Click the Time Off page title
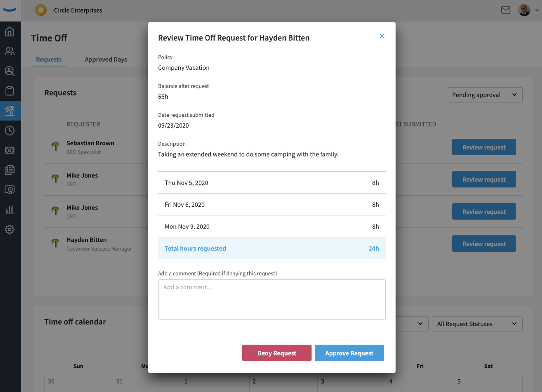The height and width of the screenshot is (392, 542). 49,38
